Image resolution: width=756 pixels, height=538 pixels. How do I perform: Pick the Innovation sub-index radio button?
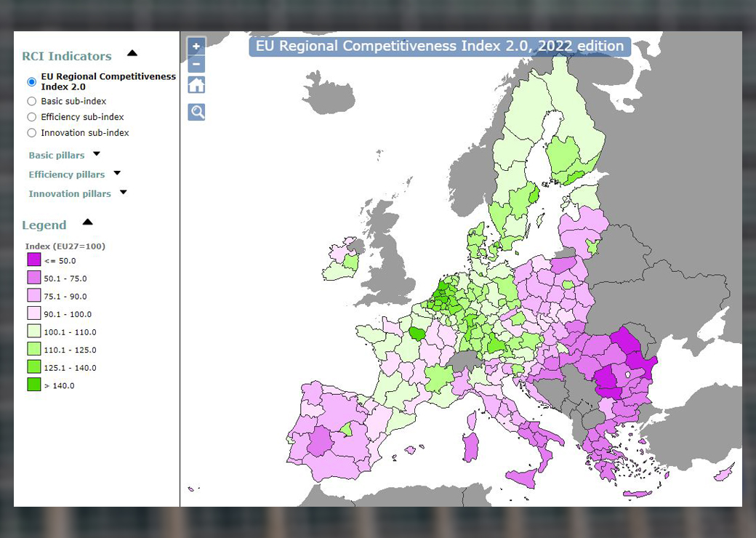32,132
